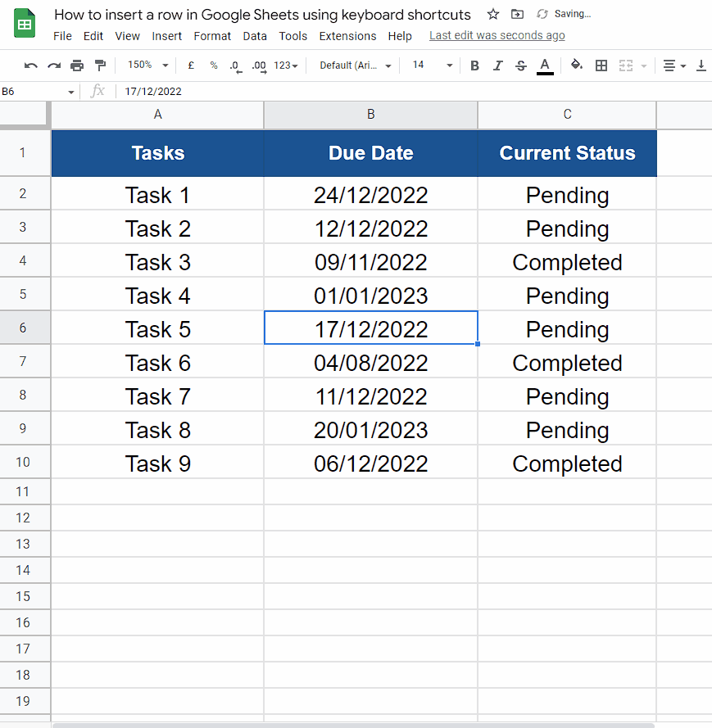This screenshot has width=712, height=728.
Task: Toggle bold formatting
Action: point(474,66)
